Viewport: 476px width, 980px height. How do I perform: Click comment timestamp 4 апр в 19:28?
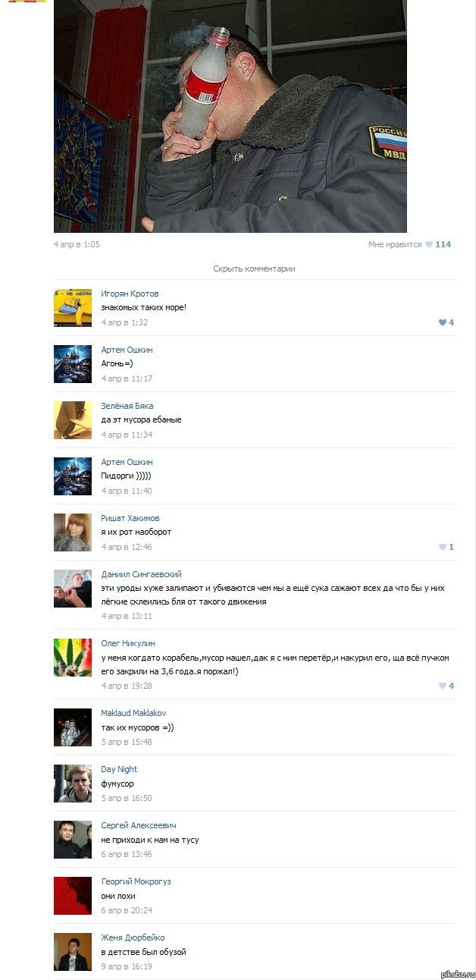tap(127, 686)
